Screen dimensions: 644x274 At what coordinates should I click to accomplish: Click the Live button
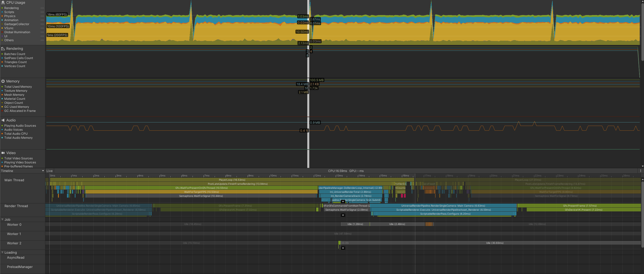point(50,171)
